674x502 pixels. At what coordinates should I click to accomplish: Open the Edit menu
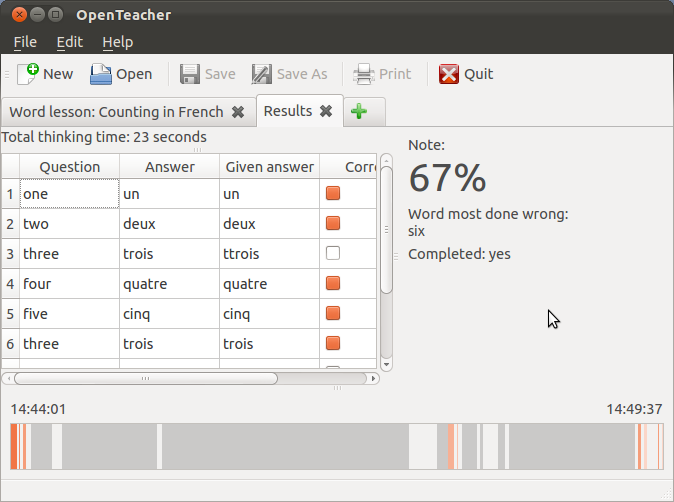tap(69, 42)
